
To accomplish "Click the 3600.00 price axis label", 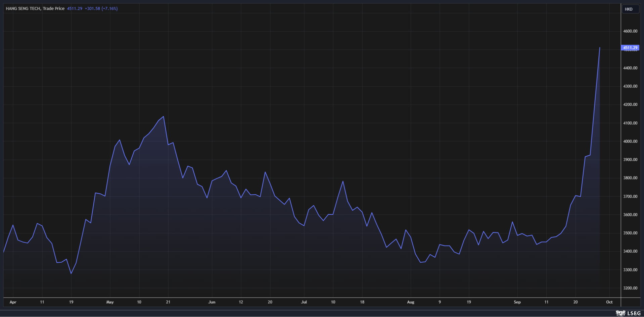I will point(630,215).
